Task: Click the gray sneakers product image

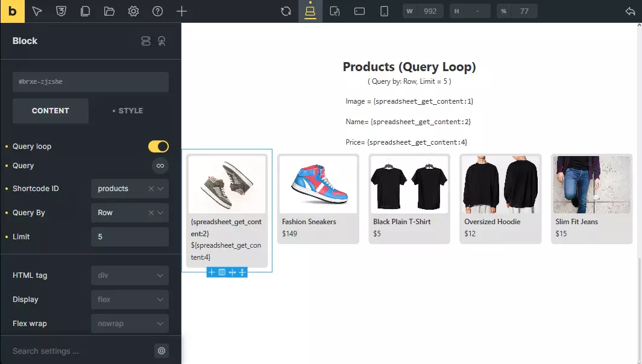Action: point(227,184)
